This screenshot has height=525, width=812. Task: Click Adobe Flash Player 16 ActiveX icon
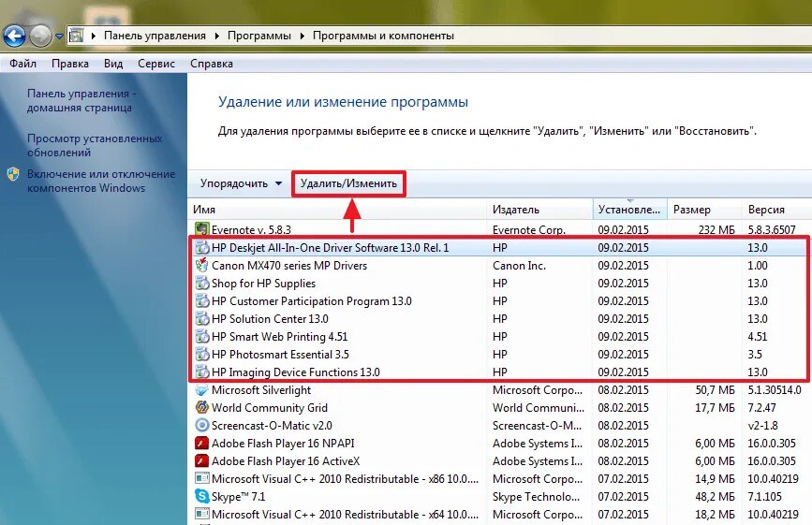[202, 460]
